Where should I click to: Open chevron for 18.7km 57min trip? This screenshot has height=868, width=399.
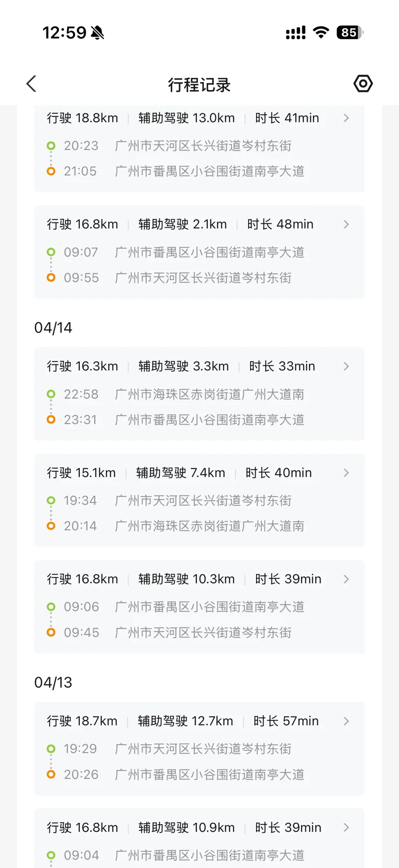point(346,721)
